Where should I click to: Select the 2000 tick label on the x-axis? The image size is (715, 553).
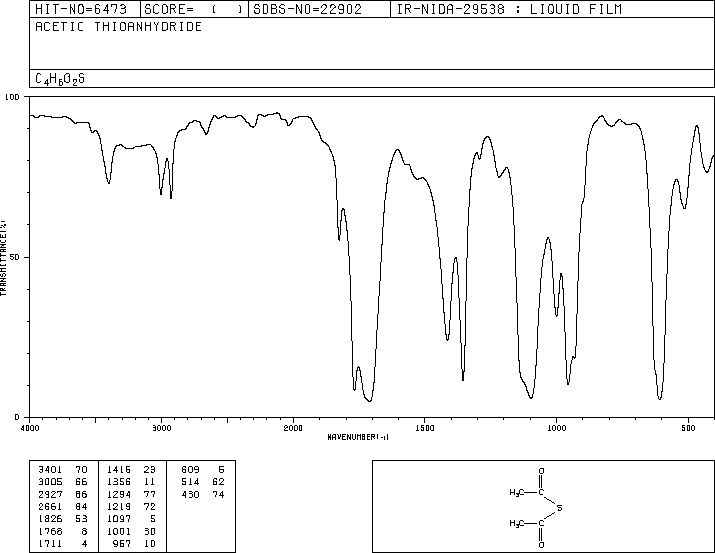click(292, 427)
